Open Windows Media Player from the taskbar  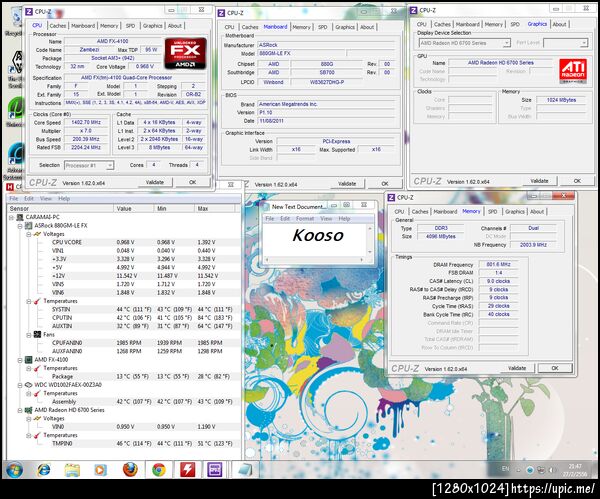(x=100, y=470)
